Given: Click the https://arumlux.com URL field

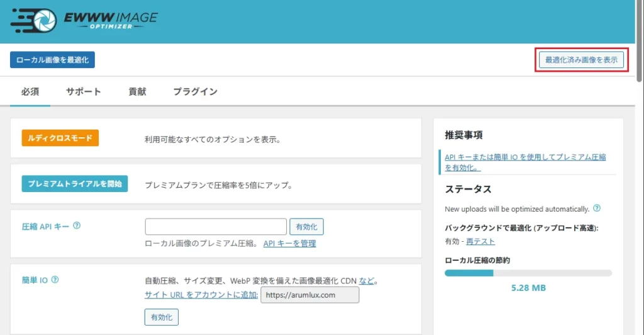Looking at the screenshot, I should [x=310, y=295].
